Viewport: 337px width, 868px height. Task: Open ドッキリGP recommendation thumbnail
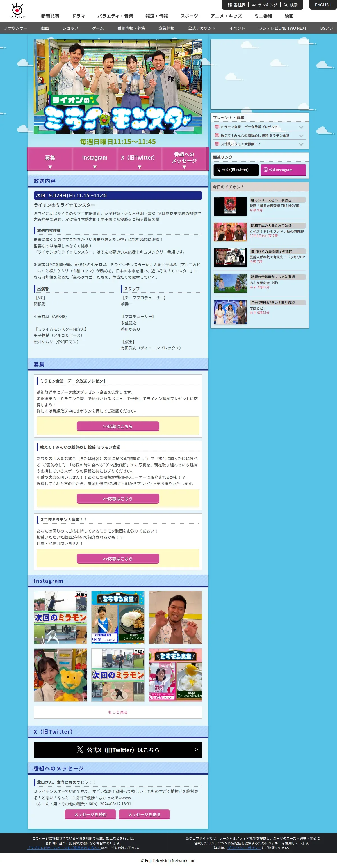click(230, 257)
